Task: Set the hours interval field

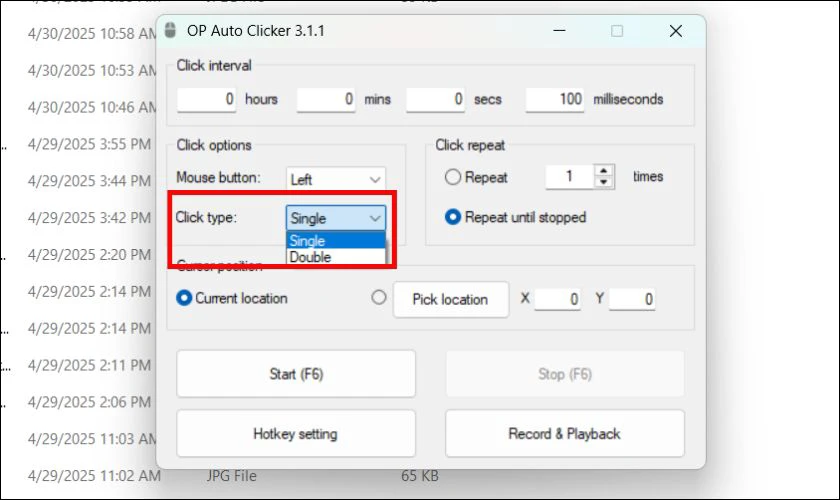Action: [x=206, y=99]
